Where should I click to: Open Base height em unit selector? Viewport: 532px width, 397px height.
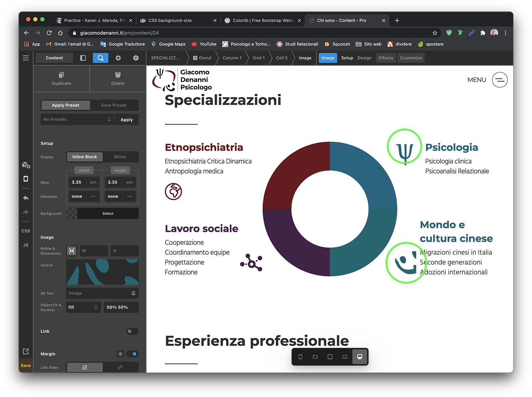pyautogui.click(x=130, y=182)
